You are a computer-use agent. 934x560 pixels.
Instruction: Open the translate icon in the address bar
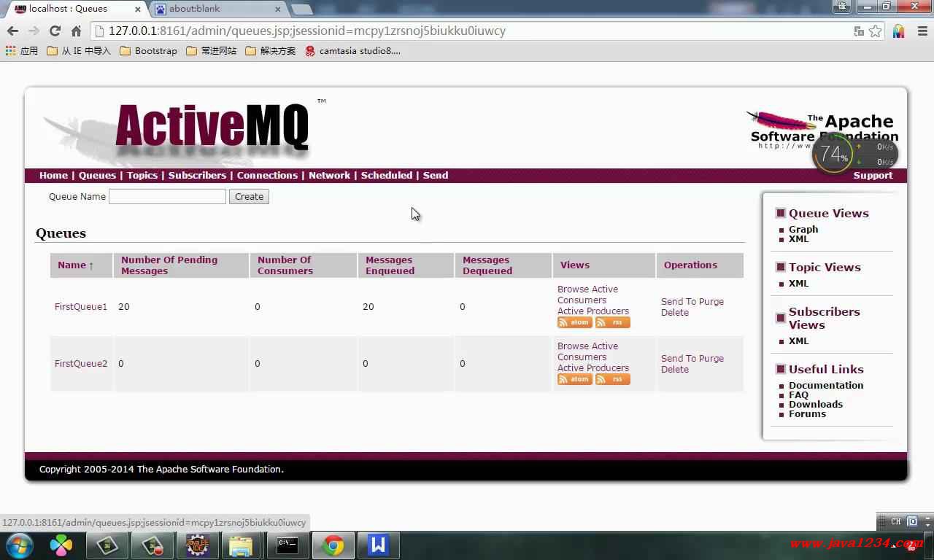click(x=859, y=31)
